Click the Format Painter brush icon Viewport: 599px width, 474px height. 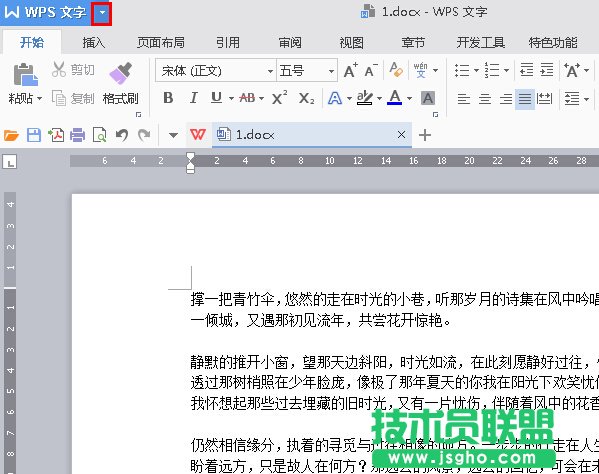120,73
